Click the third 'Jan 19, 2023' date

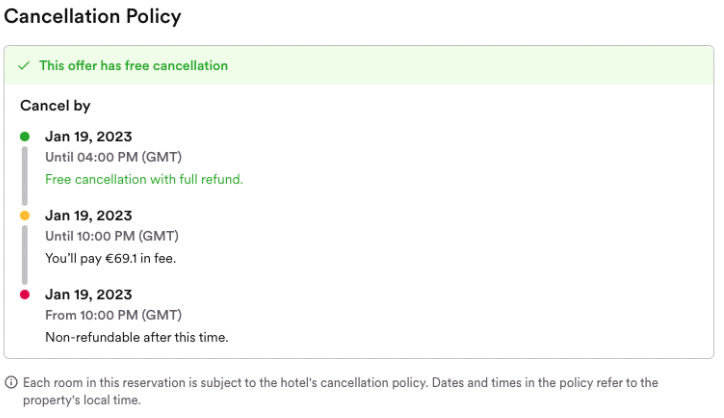(x=89, y=295)
